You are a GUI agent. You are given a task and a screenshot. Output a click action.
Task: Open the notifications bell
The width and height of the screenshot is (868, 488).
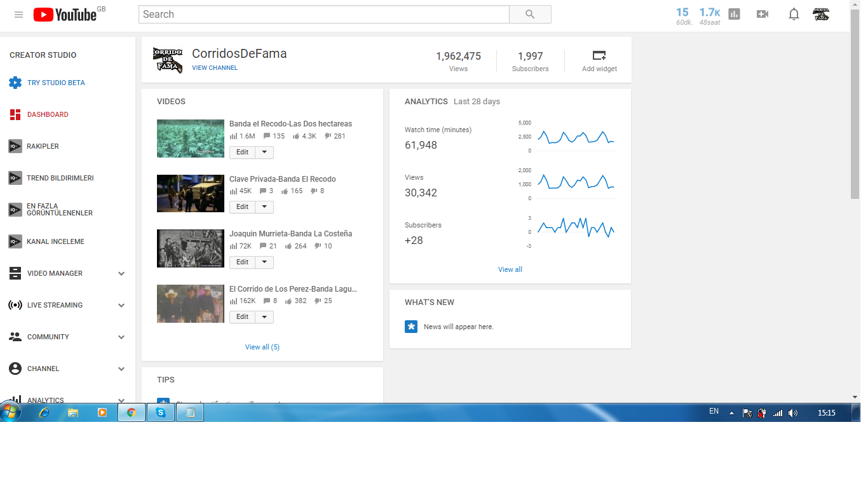(x=794, y=14)
